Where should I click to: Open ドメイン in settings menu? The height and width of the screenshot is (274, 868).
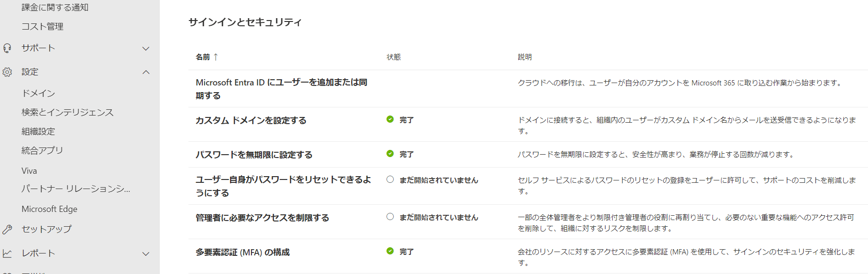(x=38, y=94)
